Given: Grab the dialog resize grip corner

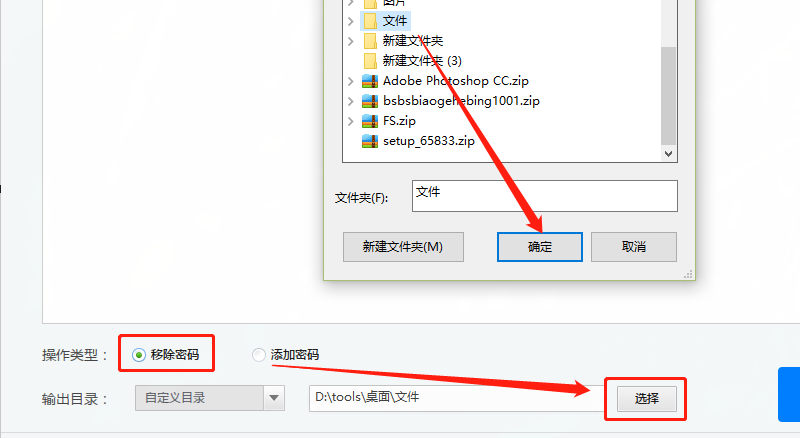Looking at the screenshot, I should [688, 274].
